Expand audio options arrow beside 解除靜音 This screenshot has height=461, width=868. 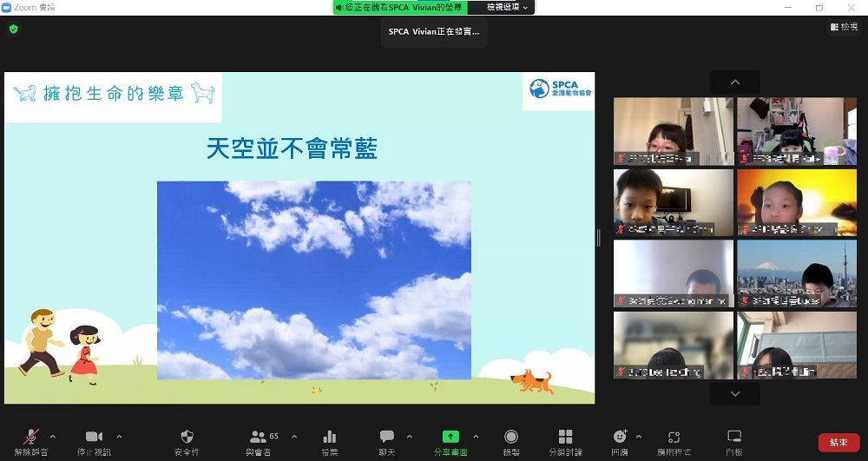pyautogui.click(x=53, y=436)
